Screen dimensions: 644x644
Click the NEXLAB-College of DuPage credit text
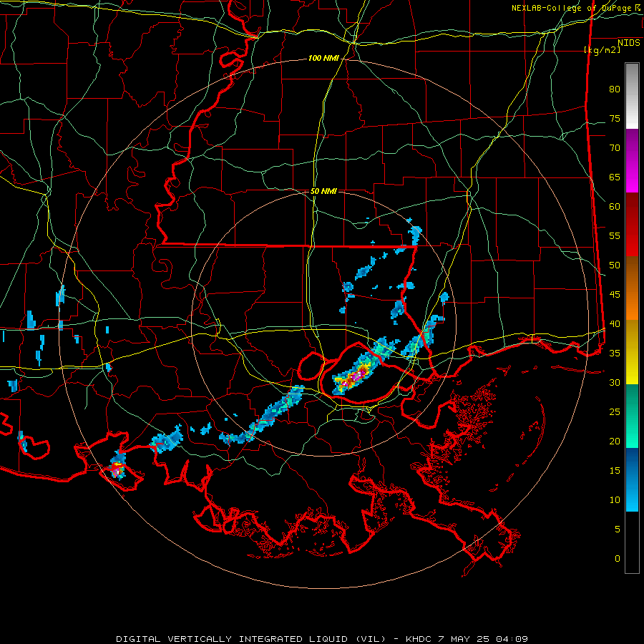coord(572,8)
